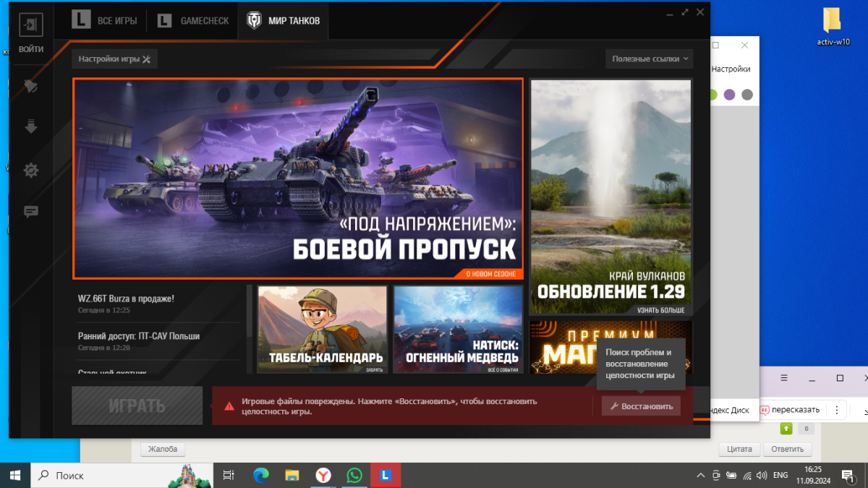Open launcher settings gear icon
This screenshot has width=868, height=488.
pyautogui.click(x=31, y=171)
